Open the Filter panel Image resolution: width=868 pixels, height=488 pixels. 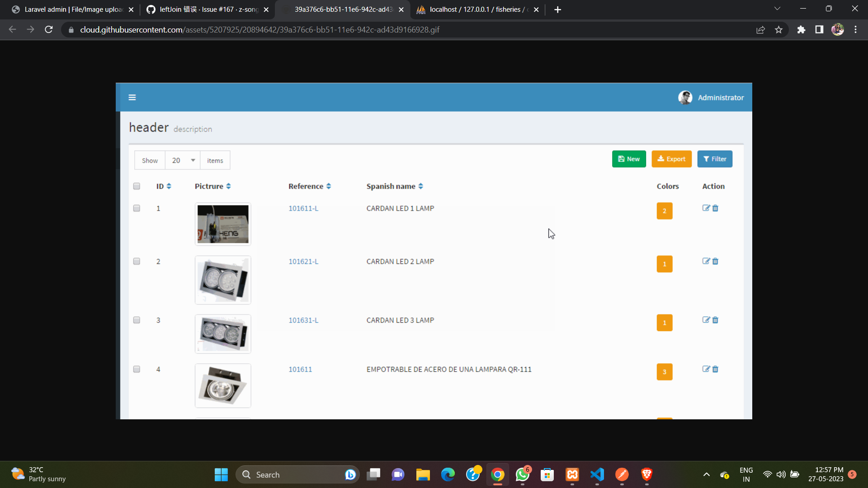pyautogui.click(x=715, y=159)
